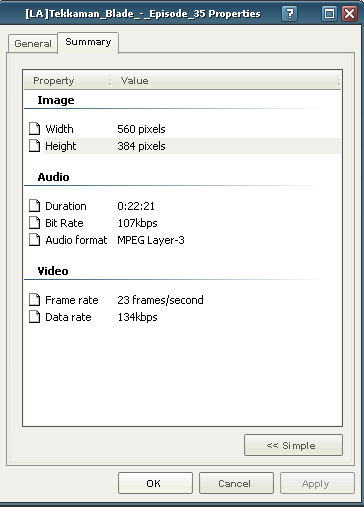The width and height of the screenshot is (364, 507).
Task: Select the Summary tab
Action: click(88, 42)
